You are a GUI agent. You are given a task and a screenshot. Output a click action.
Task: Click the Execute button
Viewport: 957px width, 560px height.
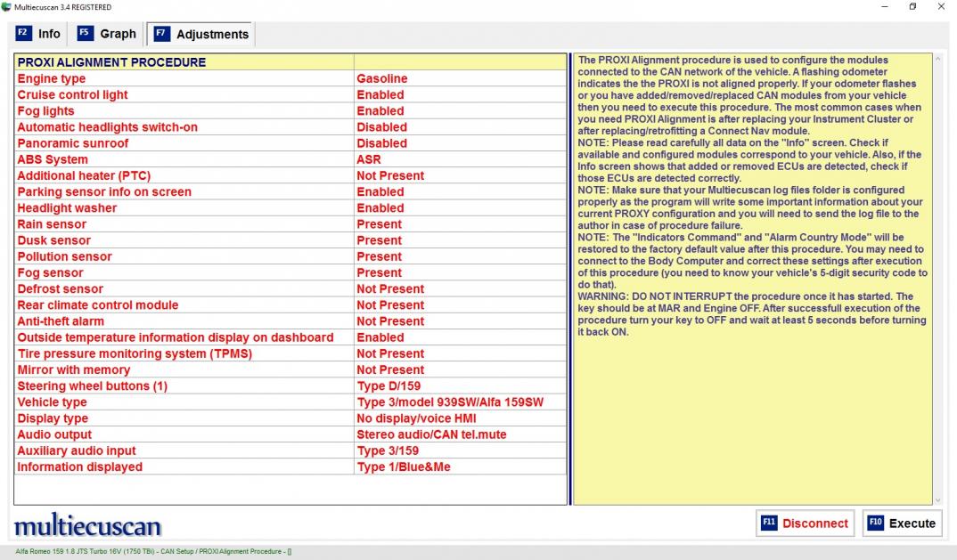click(902, 523)
